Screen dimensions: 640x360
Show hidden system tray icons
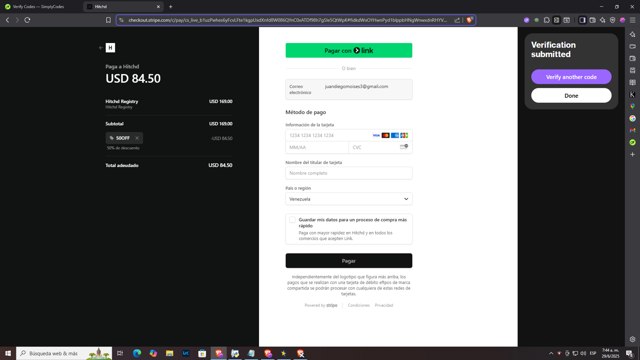tap(551, 353)
